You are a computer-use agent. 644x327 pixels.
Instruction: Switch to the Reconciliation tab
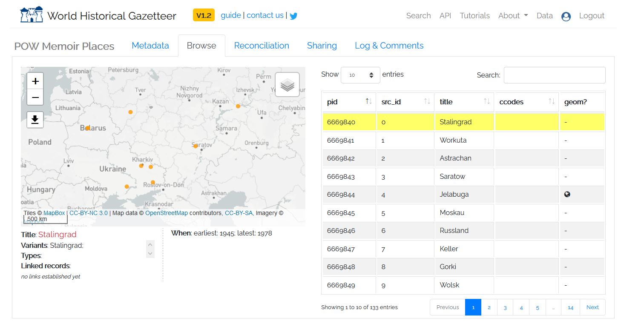click(262, 46)
